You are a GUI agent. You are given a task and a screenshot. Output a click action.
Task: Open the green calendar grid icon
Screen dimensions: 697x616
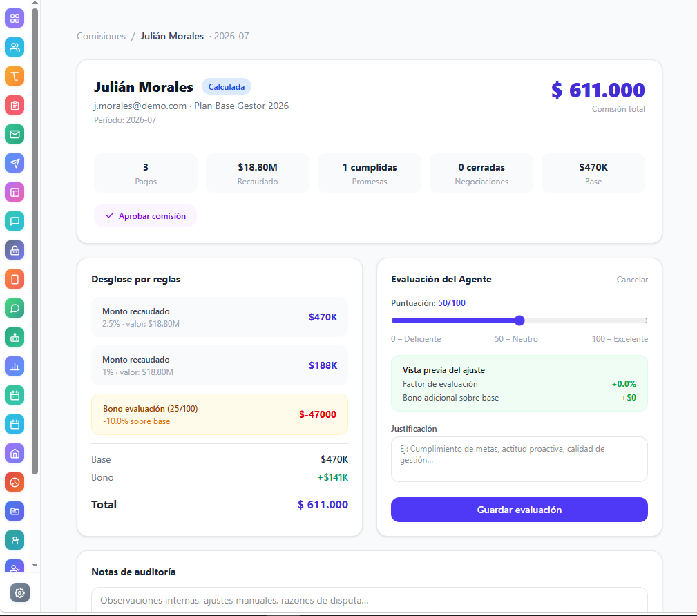click(x=15, y=395)
